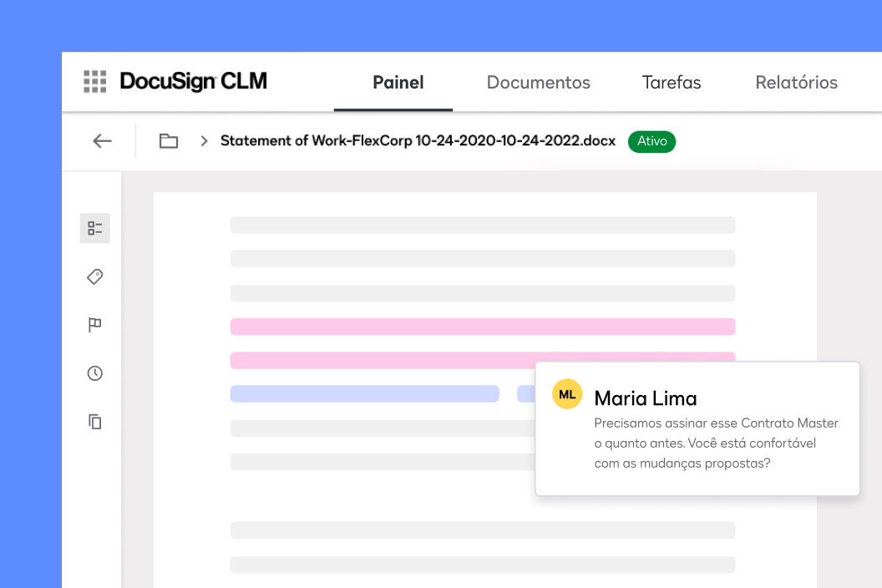Select the Relatórios menu item
The height and width of the screenshot is (588, 882).
point(796,82)
